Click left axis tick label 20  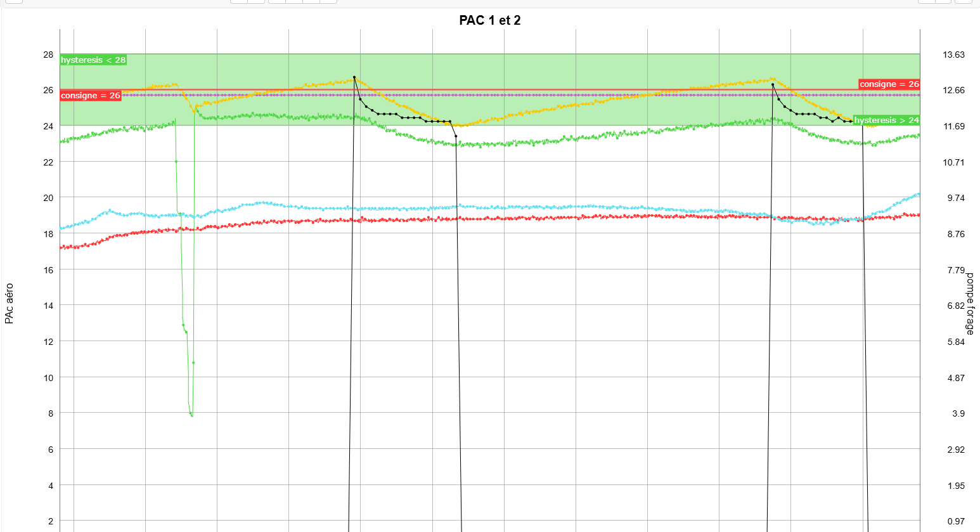click(48, 198)
